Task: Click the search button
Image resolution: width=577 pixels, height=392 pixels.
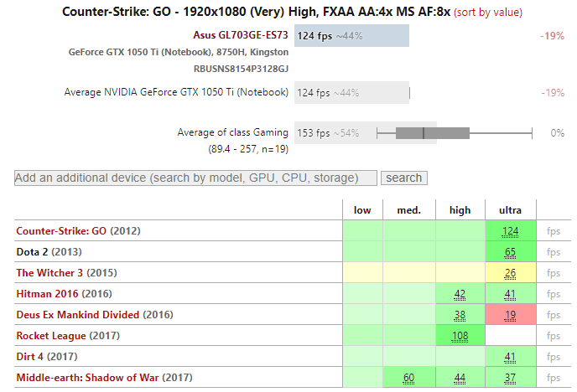Action: (x=403, y=178)
